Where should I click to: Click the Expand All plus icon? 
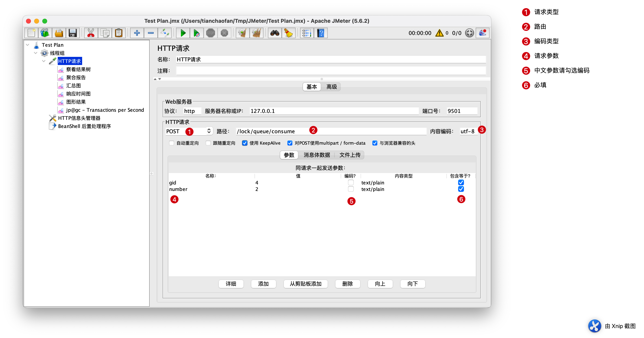click(x=137, y=33)
